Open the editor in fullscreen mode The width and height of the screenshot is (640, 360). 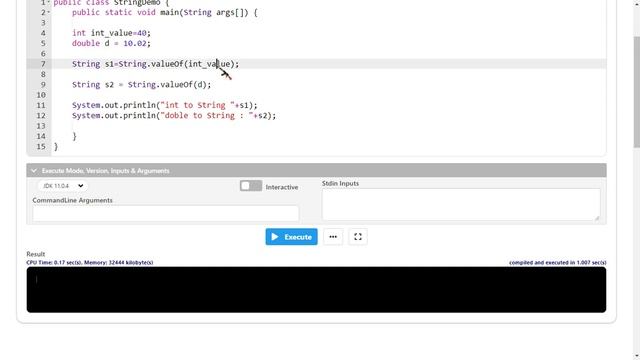pyautogui.click(x=358, y=237)
